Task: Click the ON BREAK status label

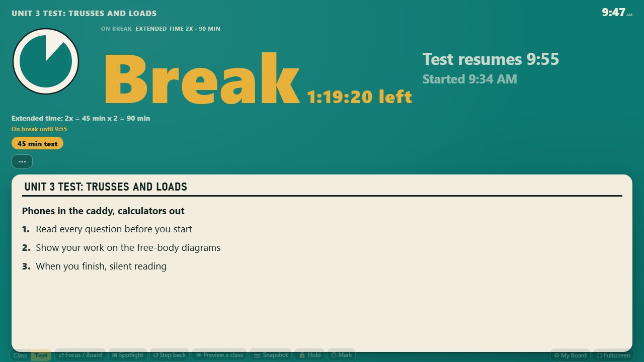Action: coord(116,29)
